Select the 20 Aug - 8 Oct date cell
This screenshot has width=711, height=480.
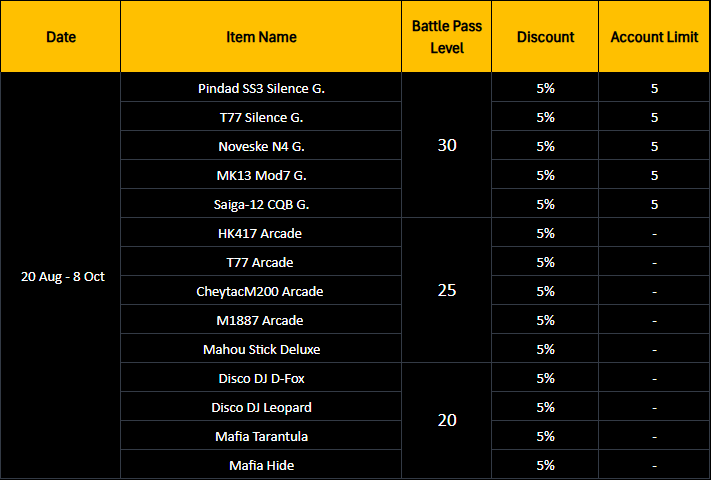tap(63, 276)
